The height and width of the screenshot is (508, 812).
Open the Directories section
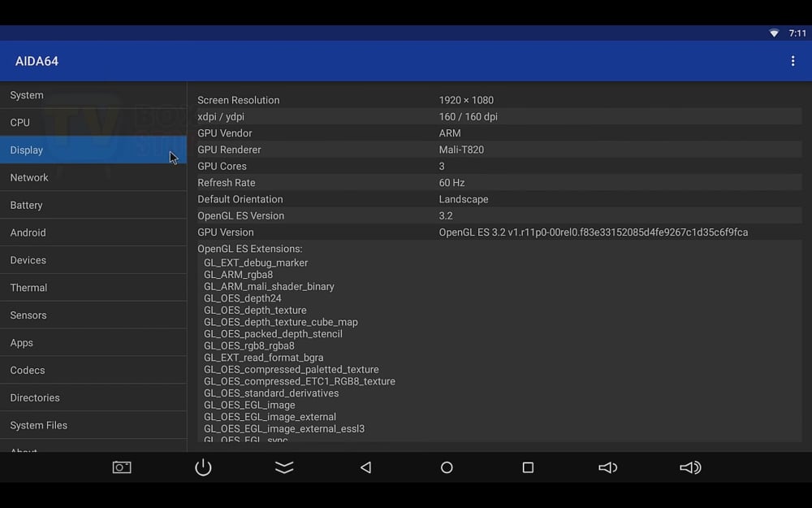point(93,397)
